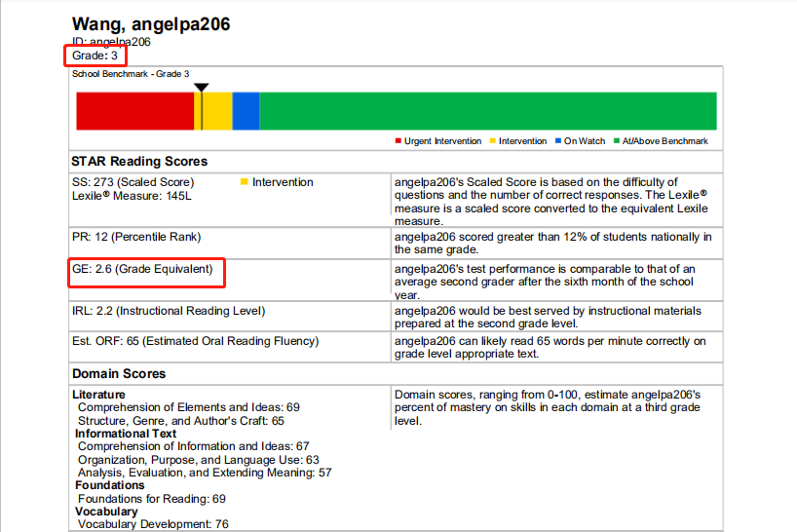Click Organization, Purpose, and Language Use: 63
797x532 pixels.
[198, 459]
